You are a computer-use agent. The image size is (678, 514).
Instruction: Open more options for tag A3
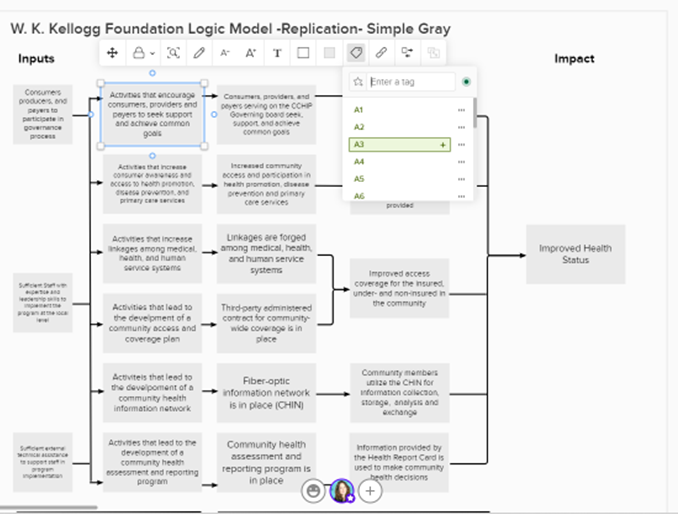click(x=461, y=144)
